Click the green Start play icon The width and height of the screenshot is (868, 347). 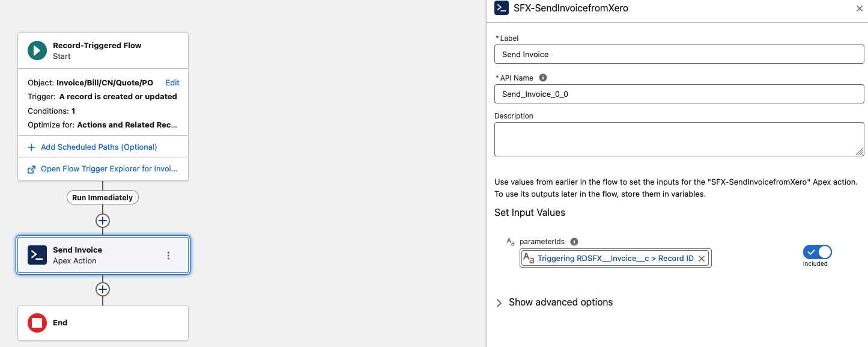coord(37,51)
